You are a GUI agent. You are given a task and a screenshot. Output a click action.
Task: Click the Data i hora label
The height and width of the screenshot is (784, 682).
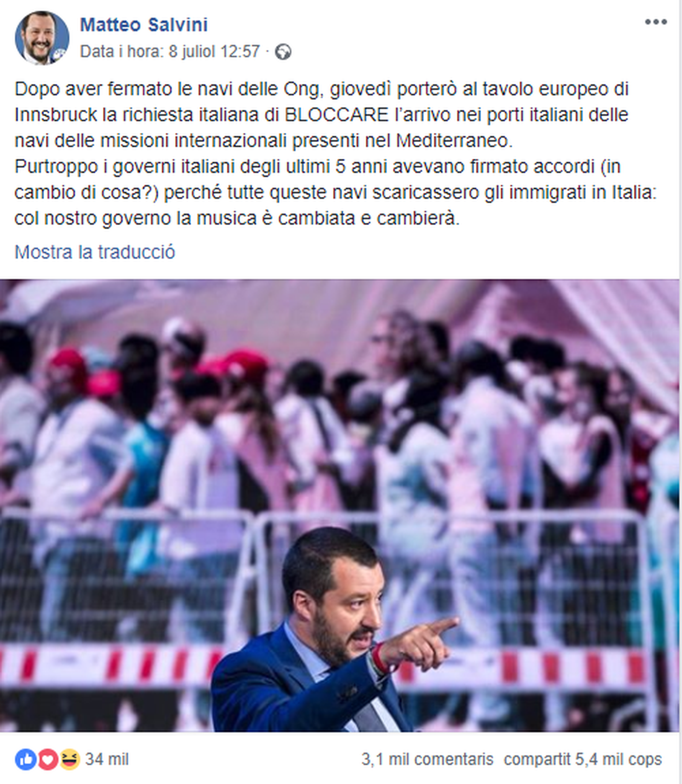click(x=122, y=52)
